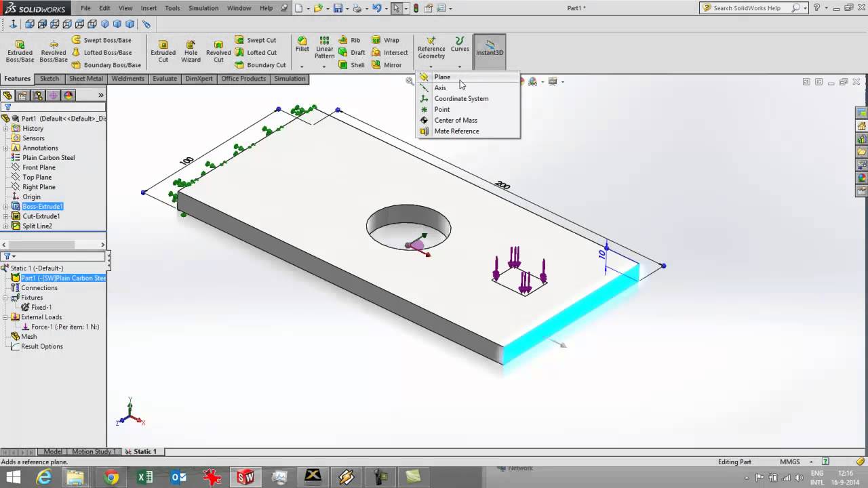Open the Fillet dropdown arrow

[302, 66]
